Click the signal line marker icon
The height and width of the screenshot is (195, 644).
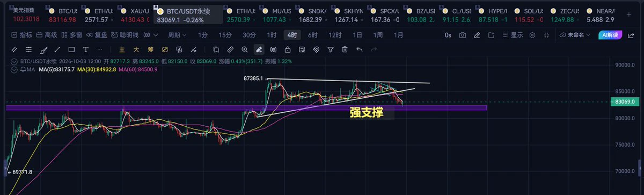tap(193, 49)
